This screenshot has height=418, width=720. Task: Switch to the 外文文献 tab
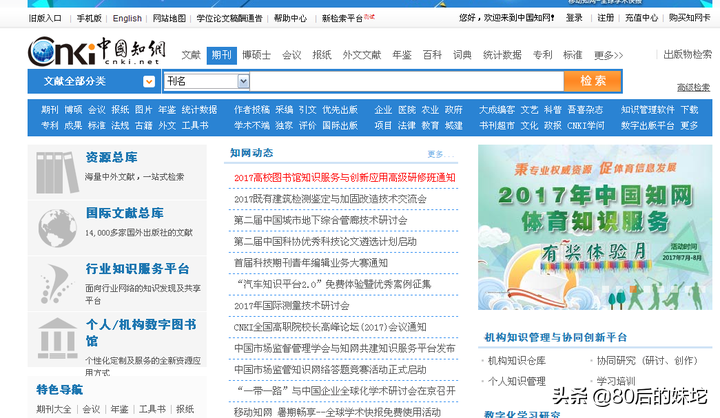(362, 55)
